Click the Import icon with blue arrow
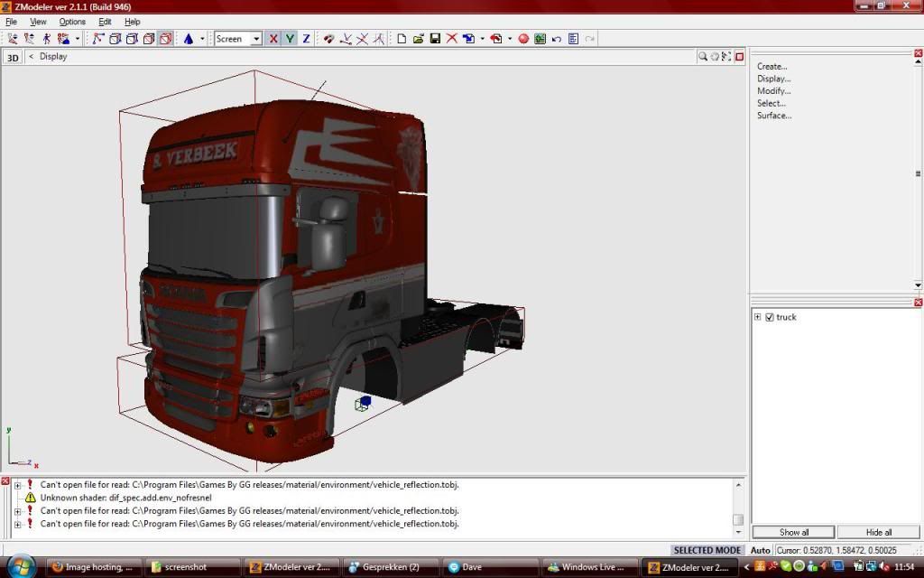 click(x=468, y=39)
